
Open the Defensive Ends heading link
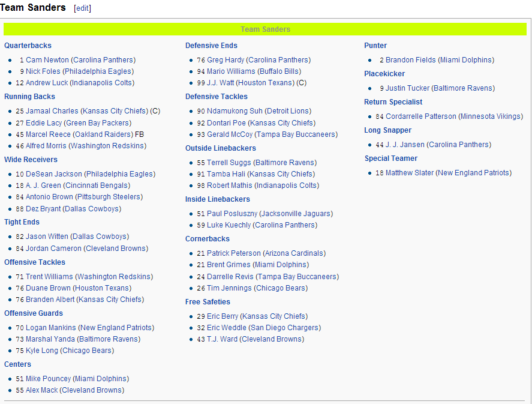(211, 46)
